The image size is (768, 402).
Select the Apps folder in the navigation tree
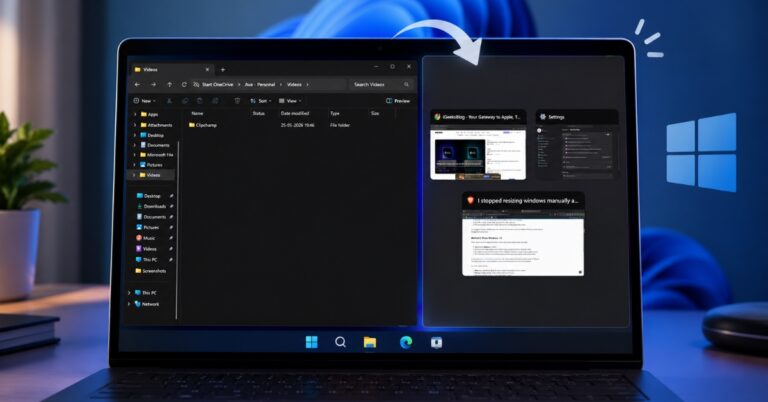tap(149, 114)
